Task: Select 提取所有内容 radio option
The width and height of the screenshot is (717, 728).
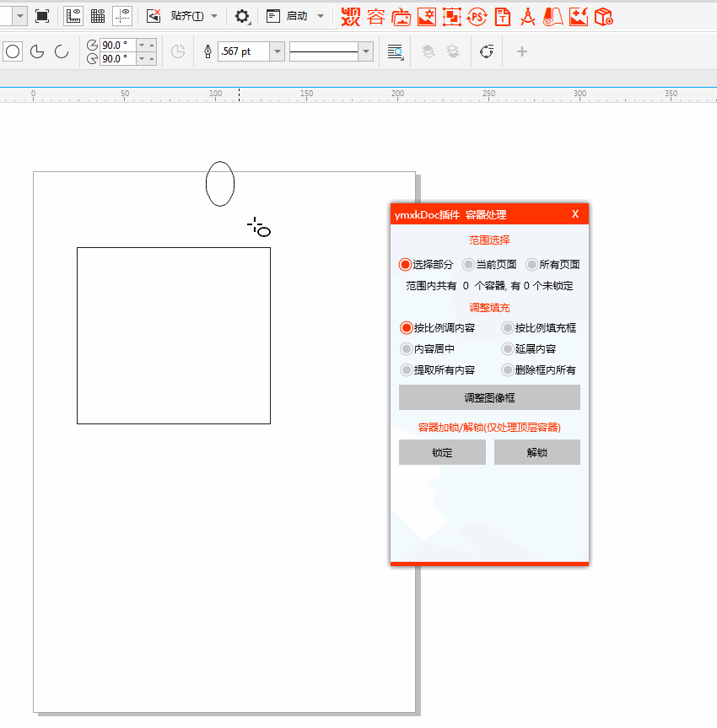Action: click(407, 370)
